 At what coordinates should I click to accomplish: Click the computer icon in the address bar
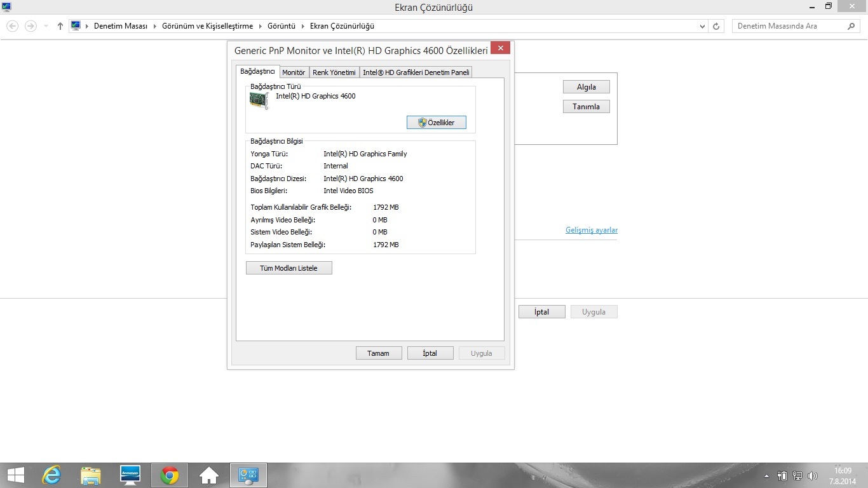tap(76, 26)
